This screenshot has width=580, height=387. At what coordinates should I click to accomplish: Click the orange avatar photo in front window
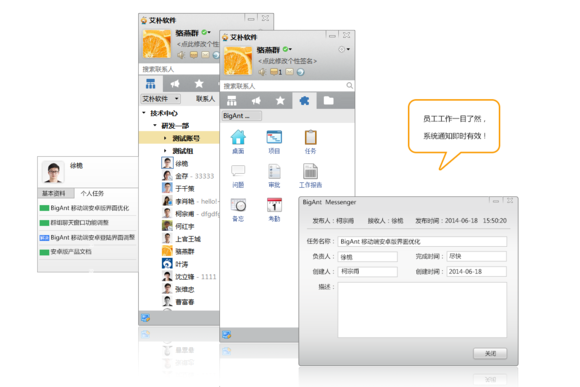238,61
